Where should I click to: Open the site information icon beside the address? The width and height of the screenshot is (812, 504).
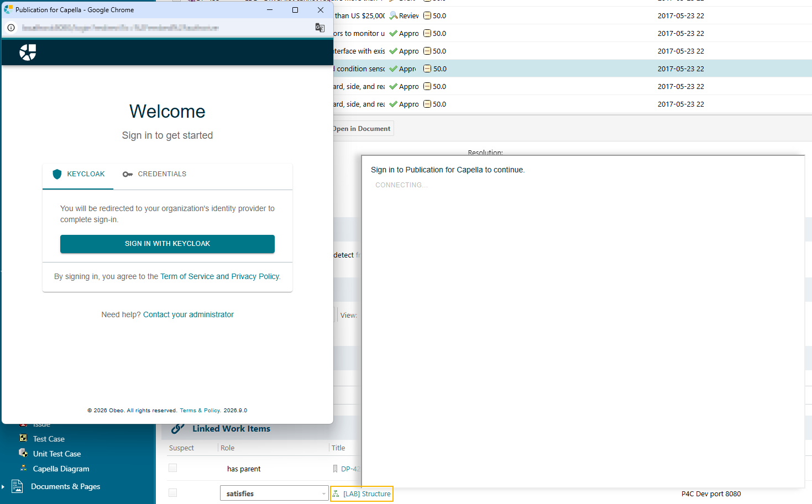[x=11, y=28]
